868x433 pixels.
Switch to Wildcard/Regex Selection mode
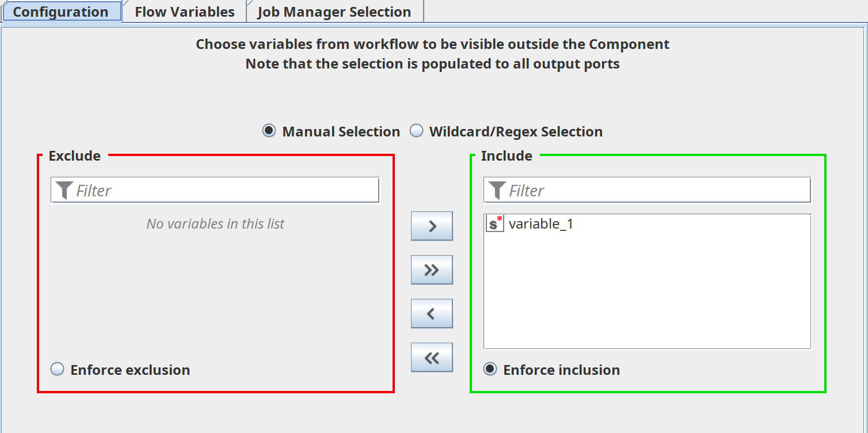(416, 131)
